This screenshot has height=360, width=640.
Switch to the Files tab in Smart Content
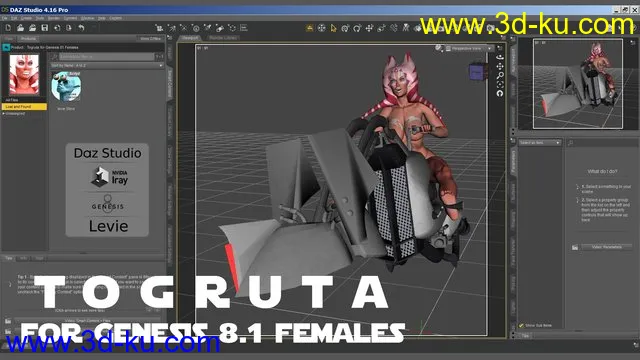[x=9, y=38]
